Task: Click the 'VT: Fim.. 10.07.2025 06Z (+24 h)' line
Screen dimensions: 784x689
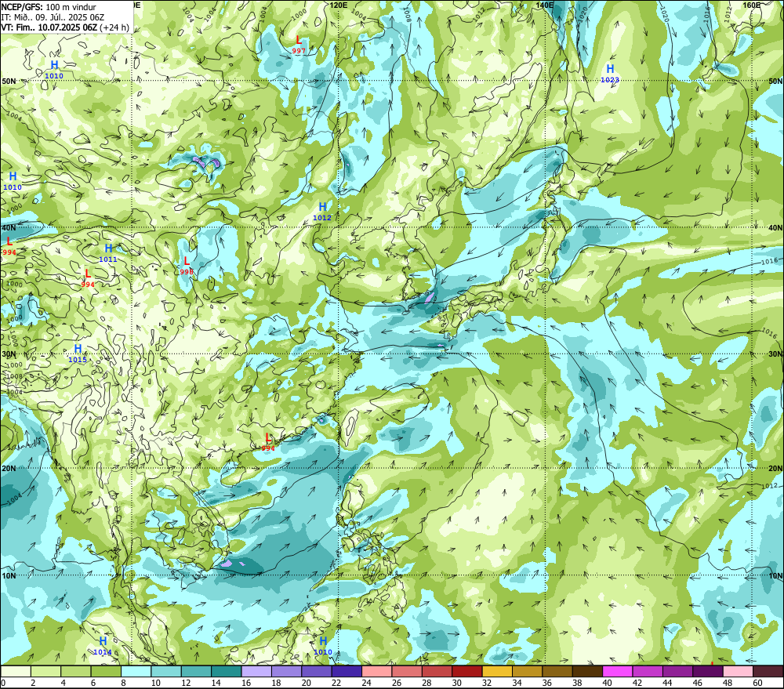Action: 65,27
